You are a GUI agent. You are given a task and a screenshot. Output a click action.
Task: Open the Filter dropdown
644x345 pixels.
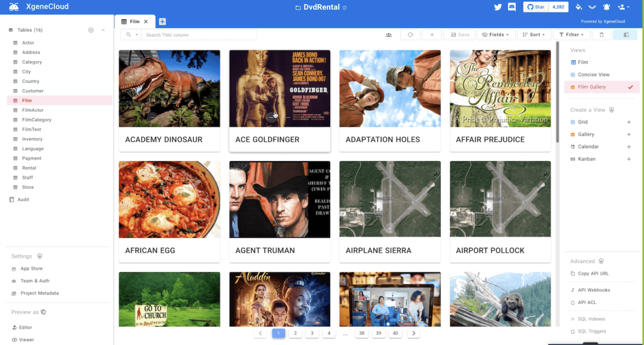click(x=572, y=35)
